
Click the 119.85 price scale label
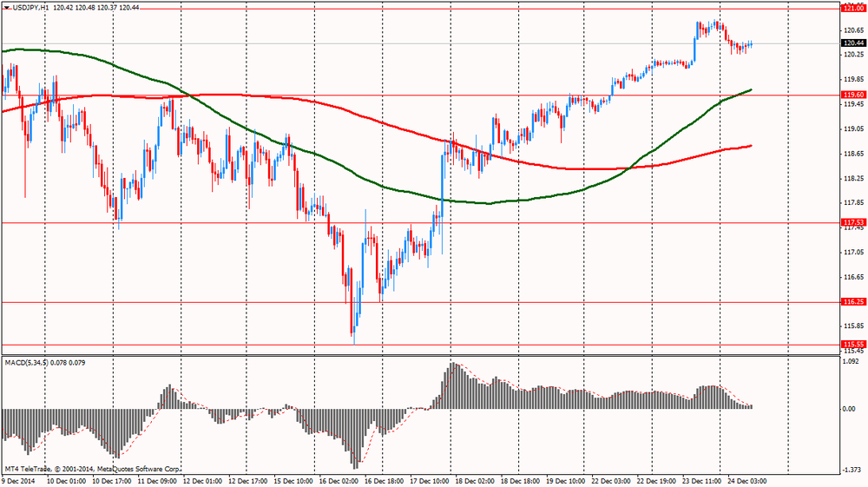tap(853, 79)
